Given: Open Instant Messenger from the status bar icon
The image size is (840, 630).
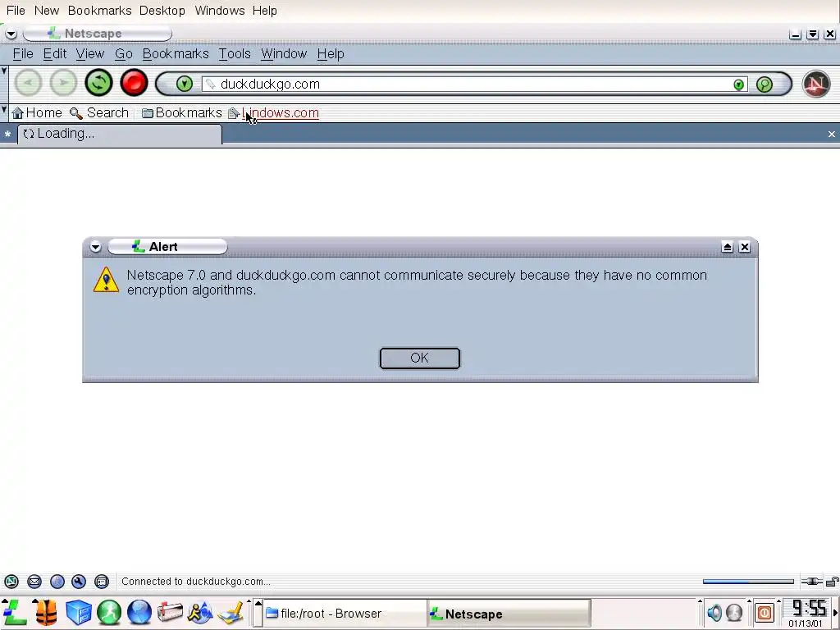Looking at the screenshot, I should point(57,582).
